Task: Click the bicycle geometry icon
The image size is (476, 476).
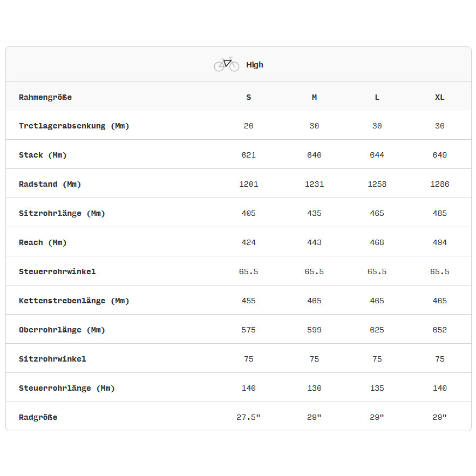Action: (x=227, y=64)
